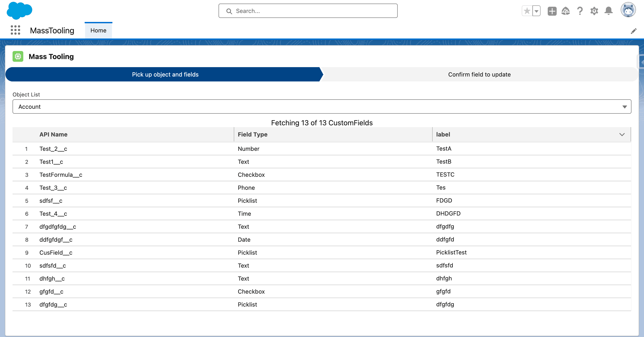Open the Object List Account dropdown
644x337 pixels.
322,107
